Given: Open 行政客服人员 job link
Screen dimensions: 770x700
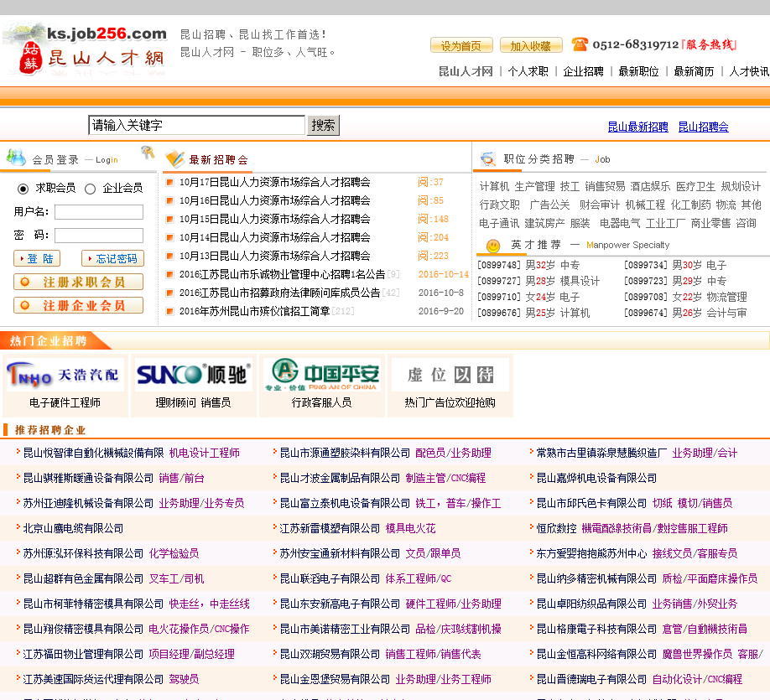Looking at the screenshot, I should 321,403.
